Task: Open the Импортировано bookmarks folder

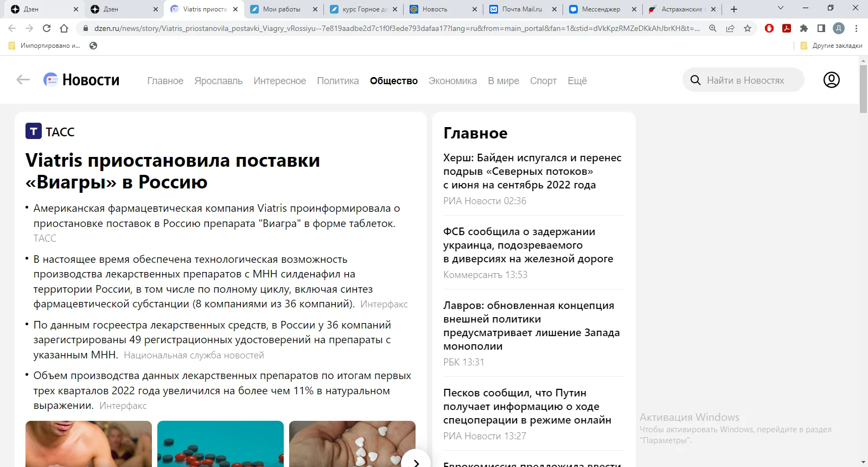Action: click(45, 46)
